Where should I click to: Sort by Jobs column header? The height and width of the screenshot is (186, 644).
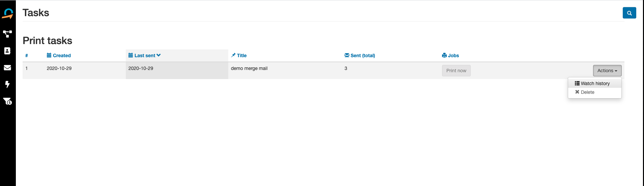coord(453,55)
